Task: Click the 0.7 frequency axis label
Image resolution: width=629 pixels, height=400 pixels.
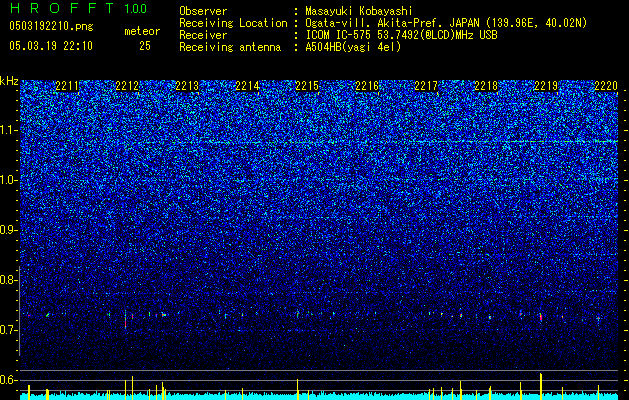Action: tap(8, 330)
